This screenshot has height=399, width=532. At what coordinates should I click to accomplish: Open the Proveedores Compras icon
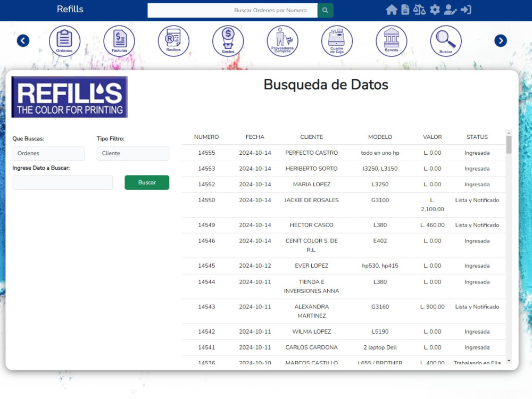(282, 41)
